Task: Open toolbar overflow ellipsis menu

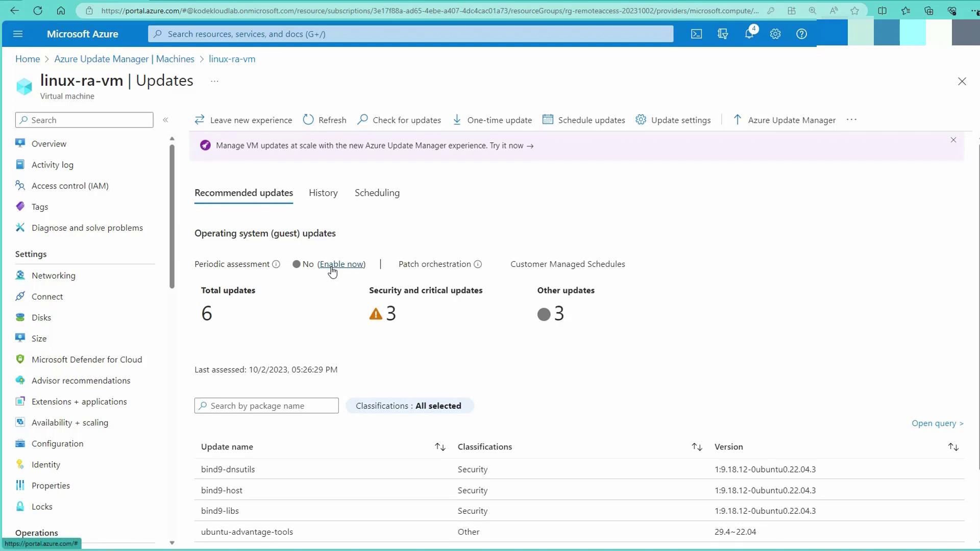Action: click(851, 120)
